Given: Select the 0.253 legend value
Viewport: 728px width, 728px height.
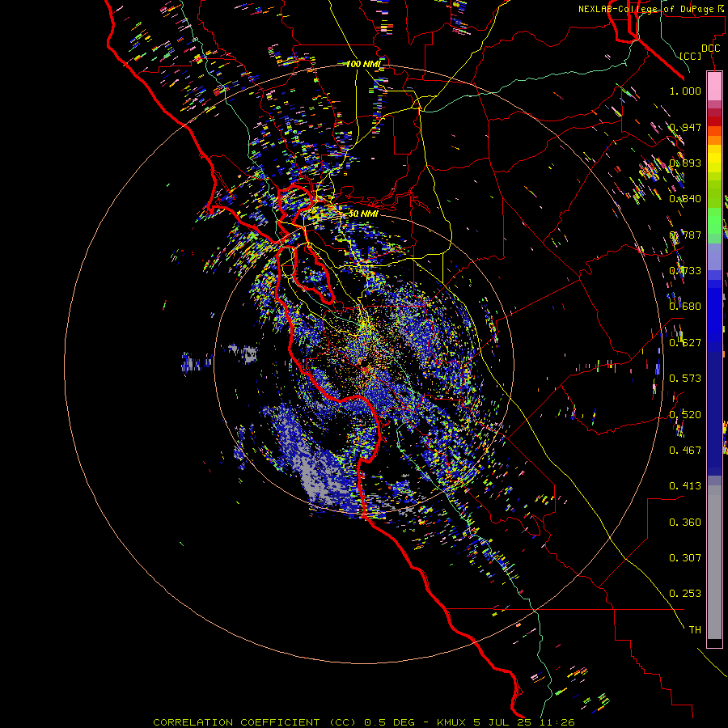Looking at the screenshot, I should tap(685, 594).
